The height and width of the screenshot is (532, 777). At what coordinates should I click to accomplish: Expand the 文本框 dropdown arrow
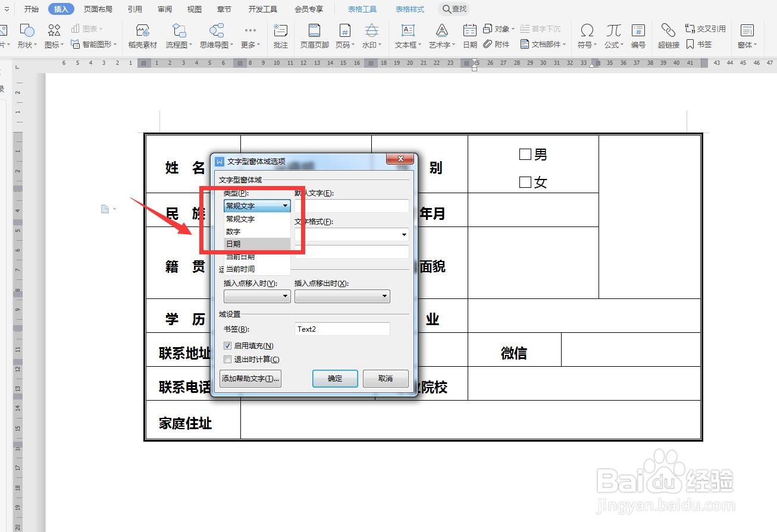[x=421, y=45]
